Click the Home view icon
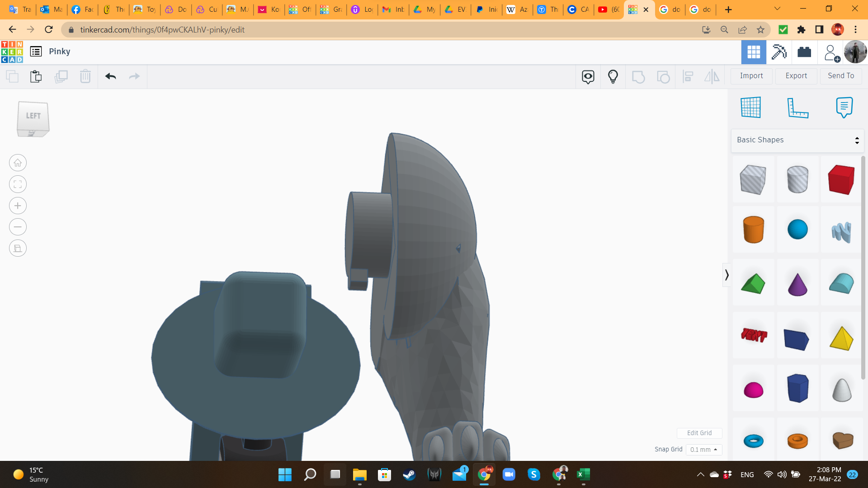Viewport: 868px width, 488px height. (18, 163)
